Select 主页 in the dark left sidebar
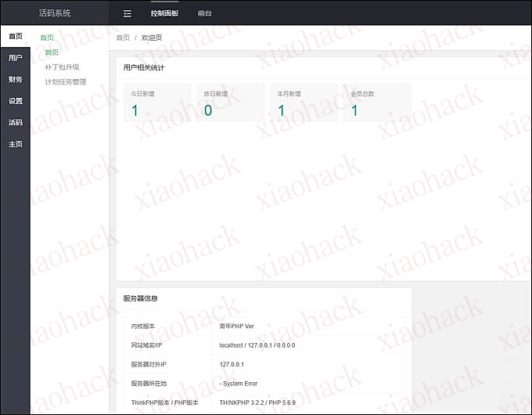The height and width of the screenshot is (415, 532). coord(15,145)
